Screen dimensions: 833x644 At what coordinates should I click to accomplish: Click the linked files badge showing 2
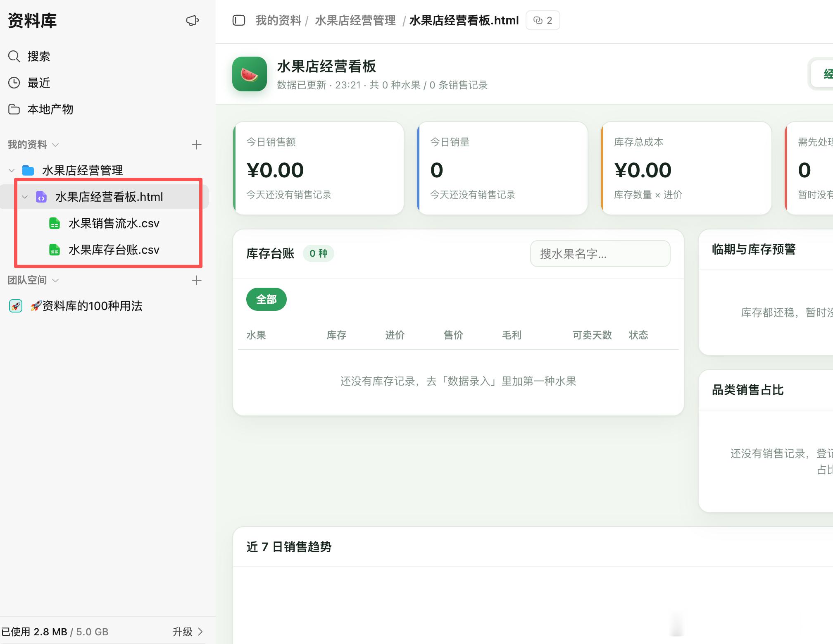click(x=543, y=20)
